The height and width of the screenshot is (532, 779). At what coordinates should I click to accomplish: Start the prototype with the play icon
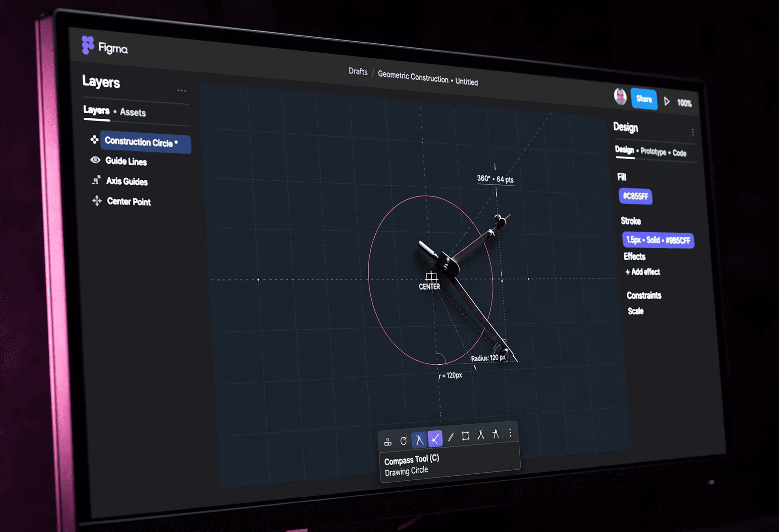667,101
